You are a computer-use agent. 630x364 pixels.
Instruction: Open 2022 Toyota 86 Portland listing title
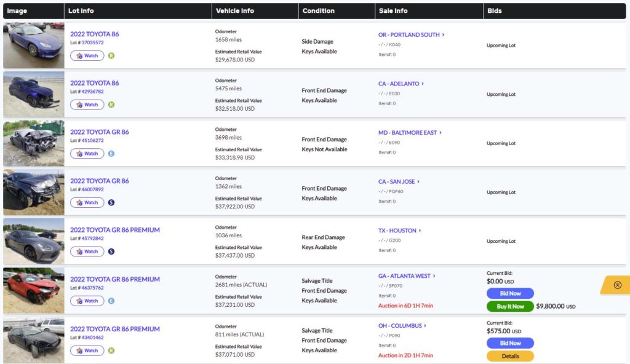pyautogui.click(x=94, y=34)
